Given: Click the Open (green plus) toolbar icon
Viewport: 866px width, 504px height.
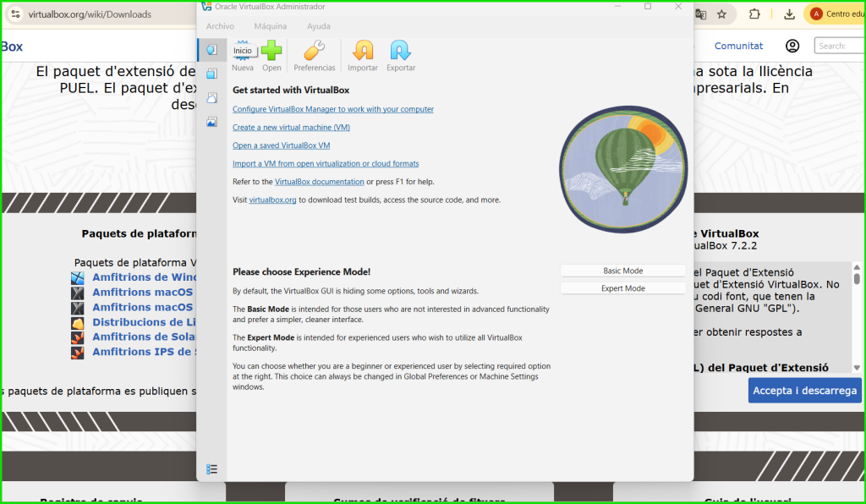Looking at the screenshot, I should click(x=271, y=52).
